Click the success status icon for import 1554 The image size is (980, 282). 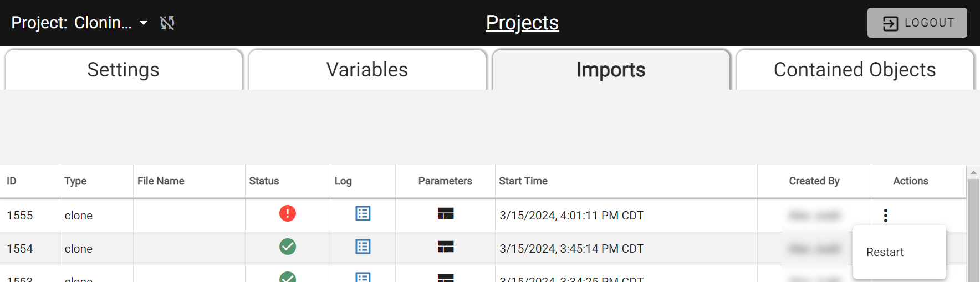tap(288, 247)
